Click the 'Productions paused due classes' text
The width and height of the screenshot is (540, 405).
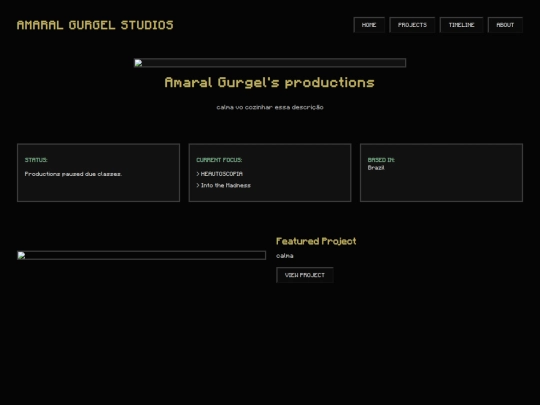click(73, 174)
